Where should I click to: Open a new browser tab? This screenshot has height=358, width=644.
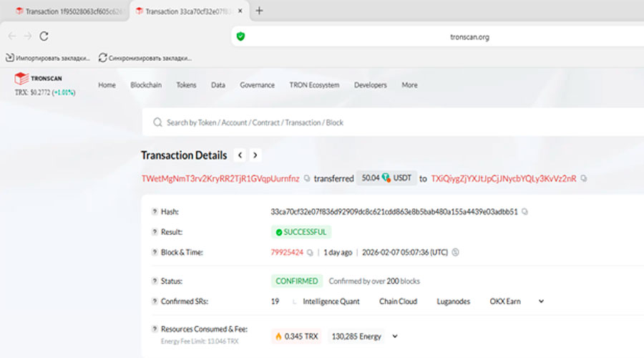point(259,11)
